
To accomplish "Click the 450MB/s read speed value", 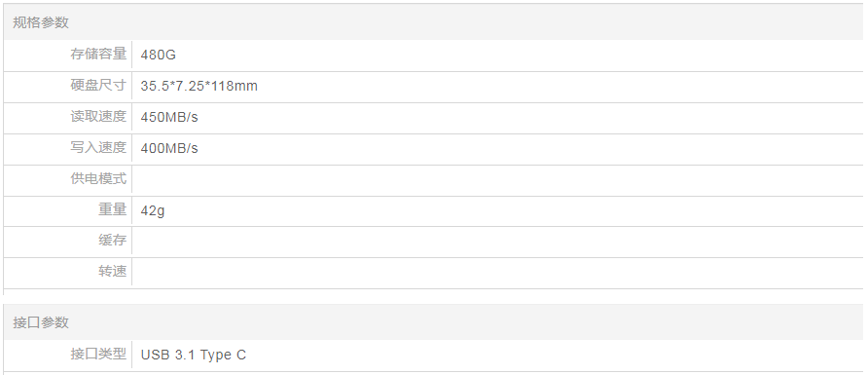I will [169, 118].
